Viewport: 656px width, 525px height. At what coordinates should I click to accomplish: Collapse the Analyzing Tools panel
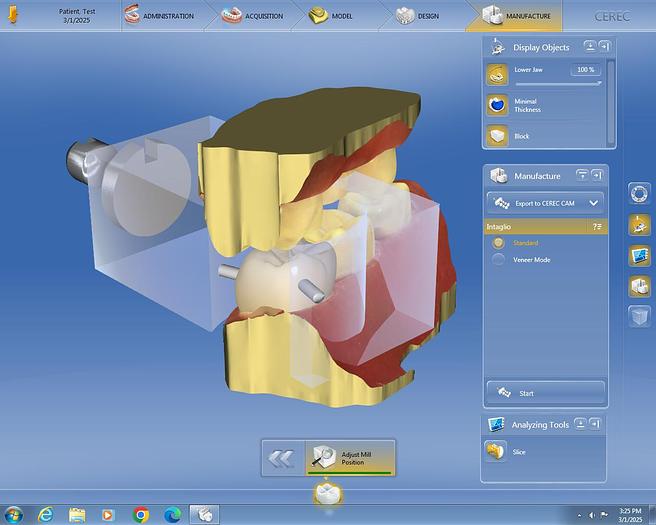pos(580,424)
